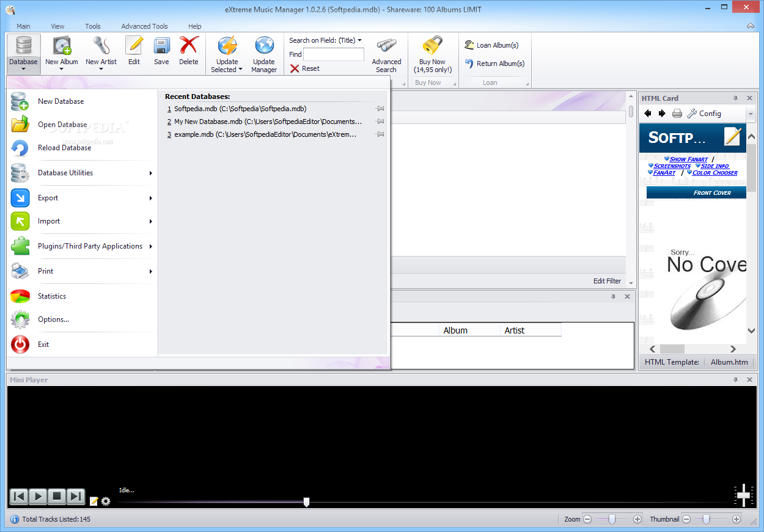Click Color Chooser link
The image size is (764, 532).
click(x=714, y=173)
